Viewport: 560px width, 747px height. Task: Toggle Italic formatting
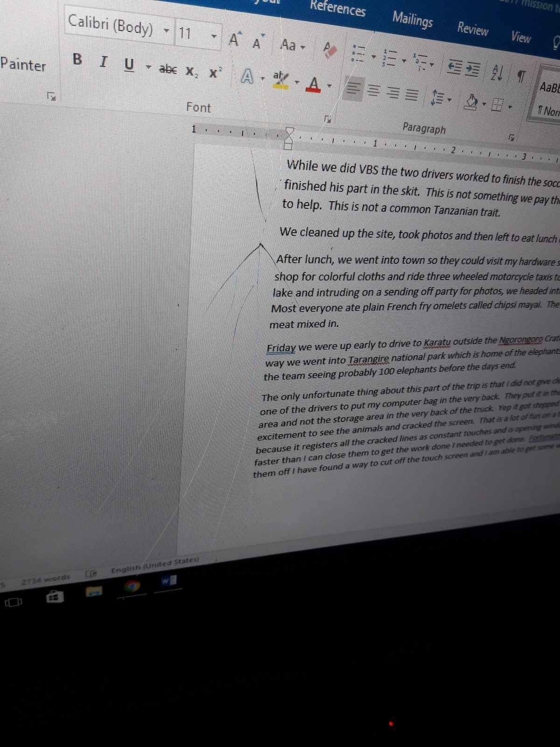[104, 62]
